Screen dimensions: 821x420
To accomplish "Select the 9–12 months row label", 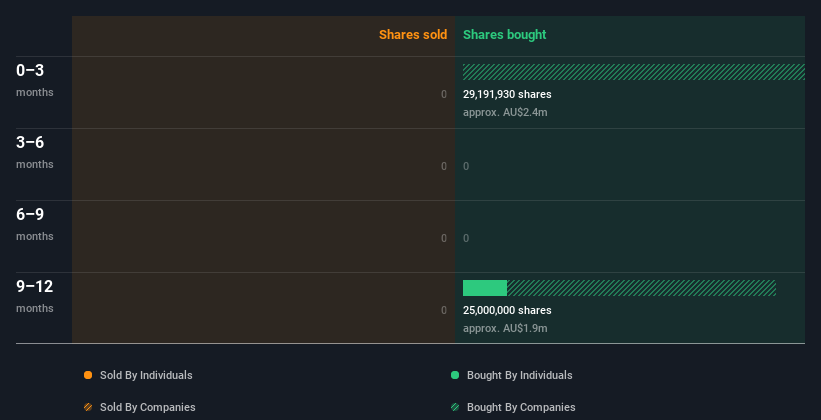I will pos(35,296).
